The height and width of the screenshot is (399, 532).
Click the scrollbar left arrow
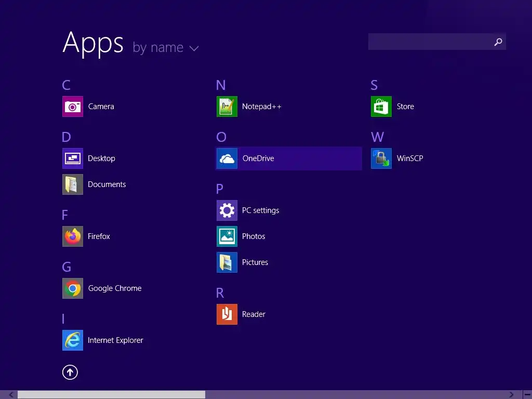pyautogui.click(x=11, y=395)
